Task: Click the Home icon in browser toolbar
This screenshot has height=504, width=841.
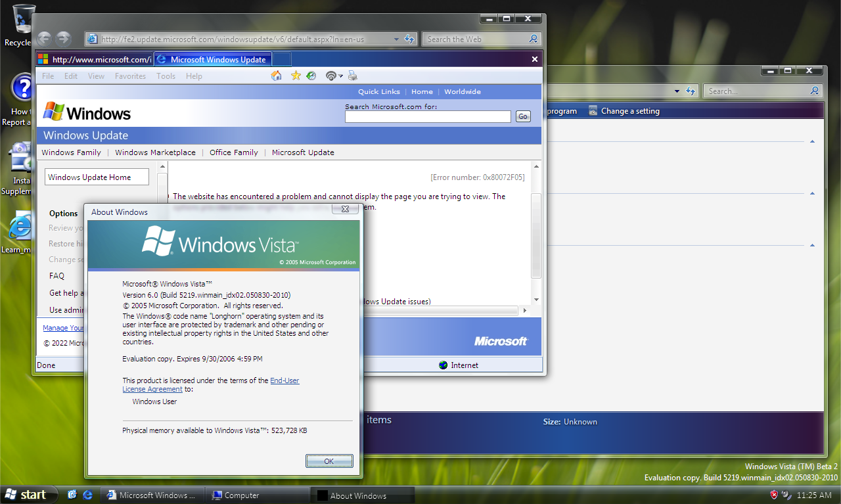Action: tap(277, 76)
